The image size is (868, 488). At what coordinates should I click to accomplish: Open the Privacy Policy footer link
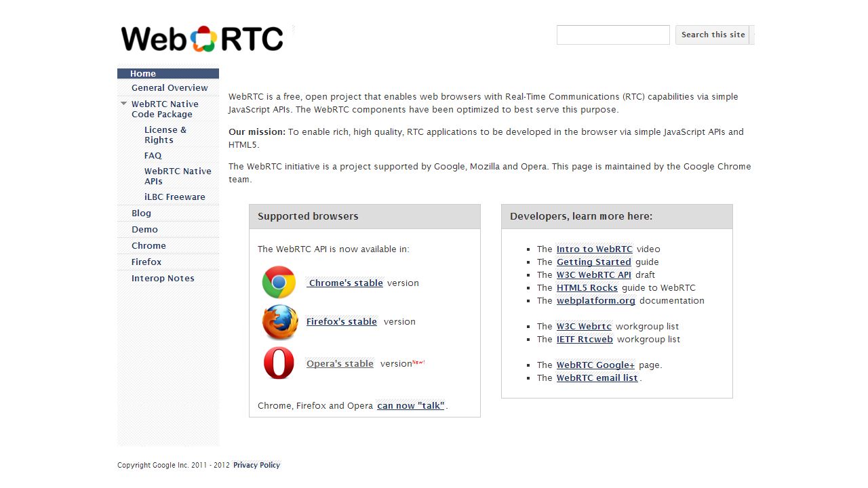[x=256, y=465]
